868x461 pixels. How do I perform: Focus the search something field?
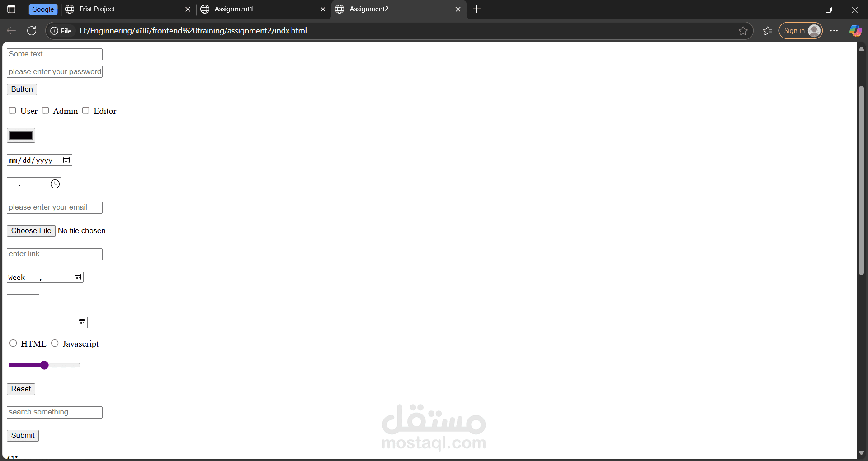pyautogui.click(x=55, y=412)
